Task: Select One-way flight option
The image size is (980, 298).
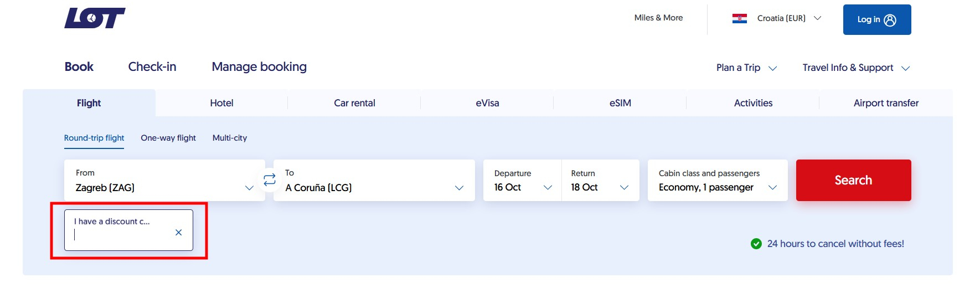Action: [x=168, y=138]
